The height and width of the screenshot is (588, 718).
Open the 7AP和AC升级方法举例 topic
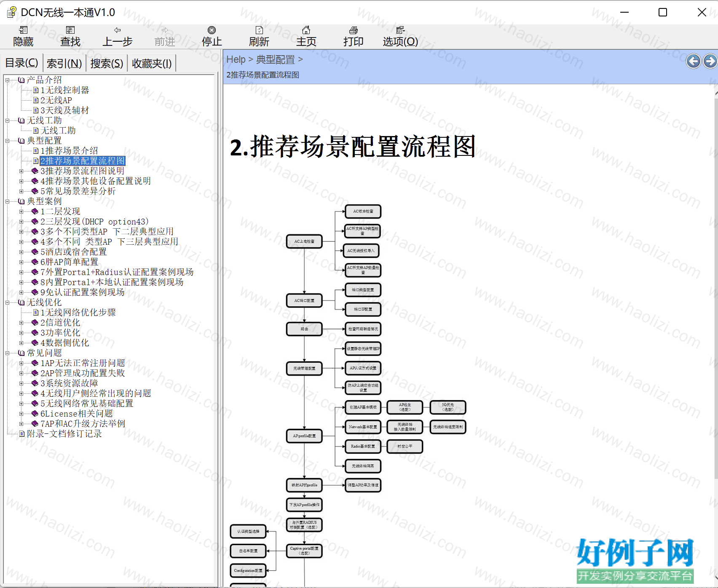click(x=83, y=424)
